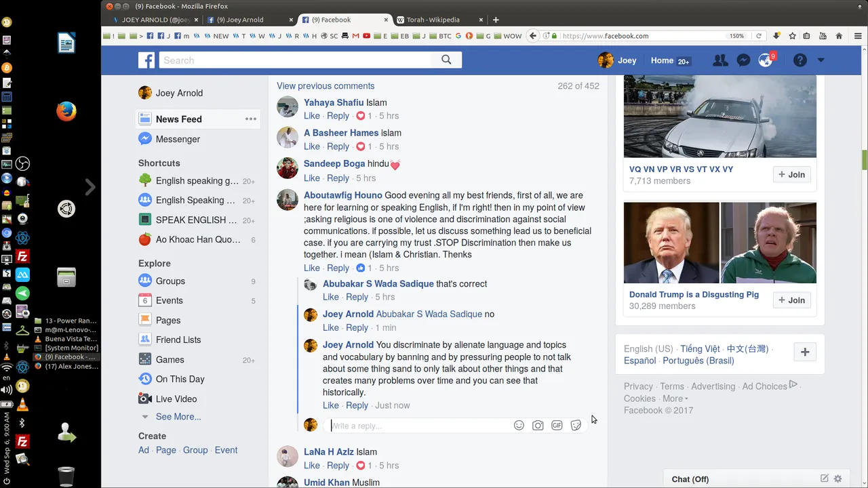The image size is (868, 488).
Task: Open account menu dropdown arrow
Action: click(821, 60)
